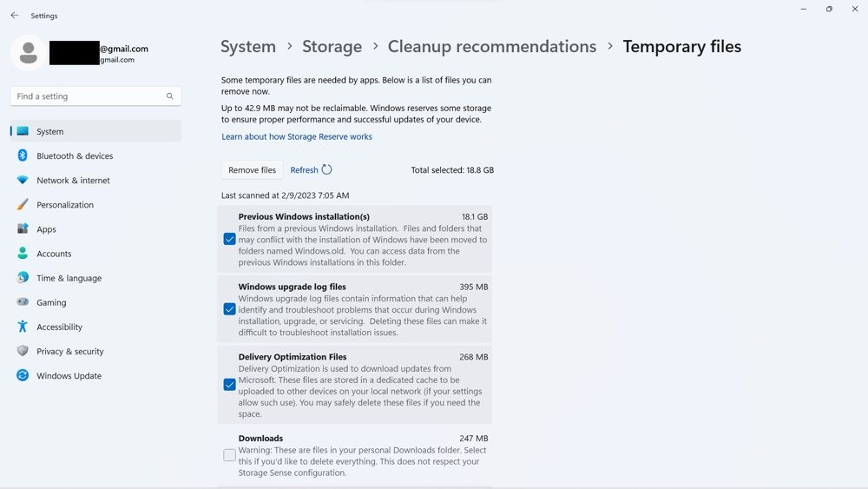
Task: Open Privacy & security shield icon
Action: pyautogui.click(x=23, y=351)
